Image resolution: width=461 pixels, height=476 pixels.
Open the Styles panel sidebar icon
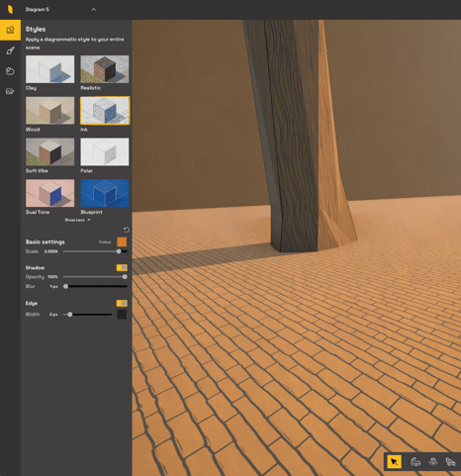tap(10, 30)
